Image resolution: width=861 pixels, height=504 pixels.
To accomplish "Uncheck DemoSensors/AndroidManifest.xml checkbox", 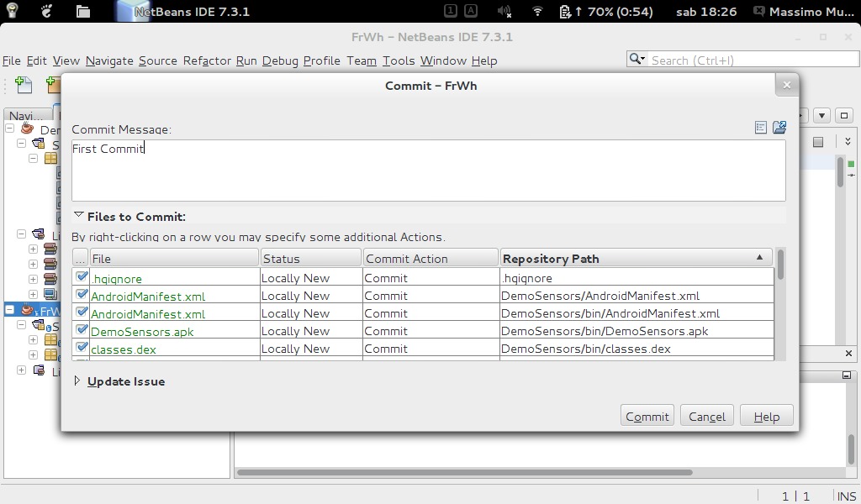I will [82, 294].
